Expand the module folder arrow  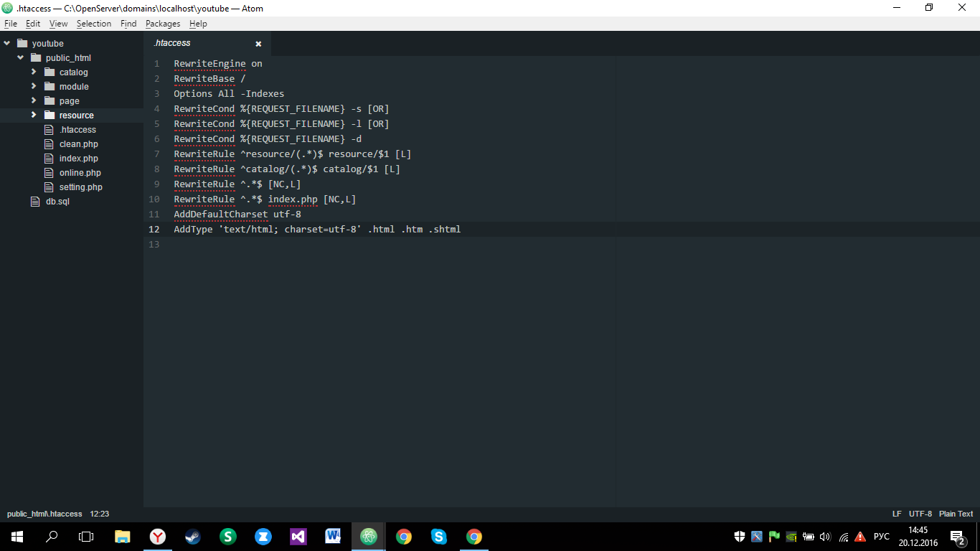(34, 86)
